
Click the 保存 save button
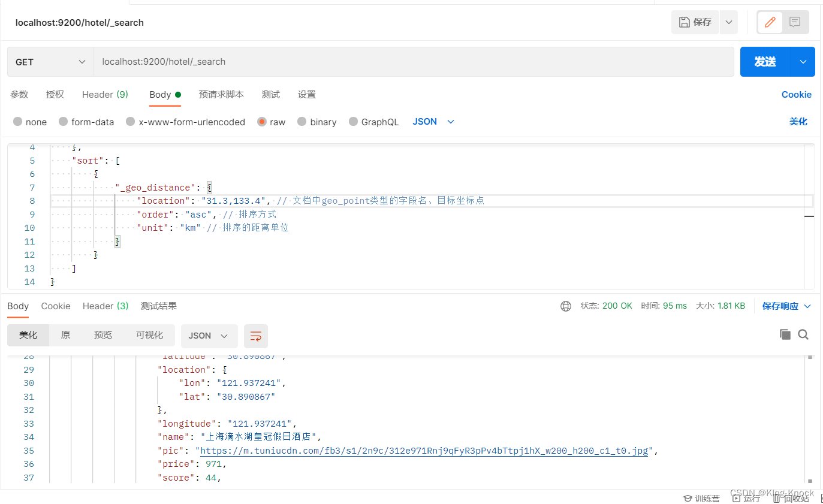[x=695, y=22]
